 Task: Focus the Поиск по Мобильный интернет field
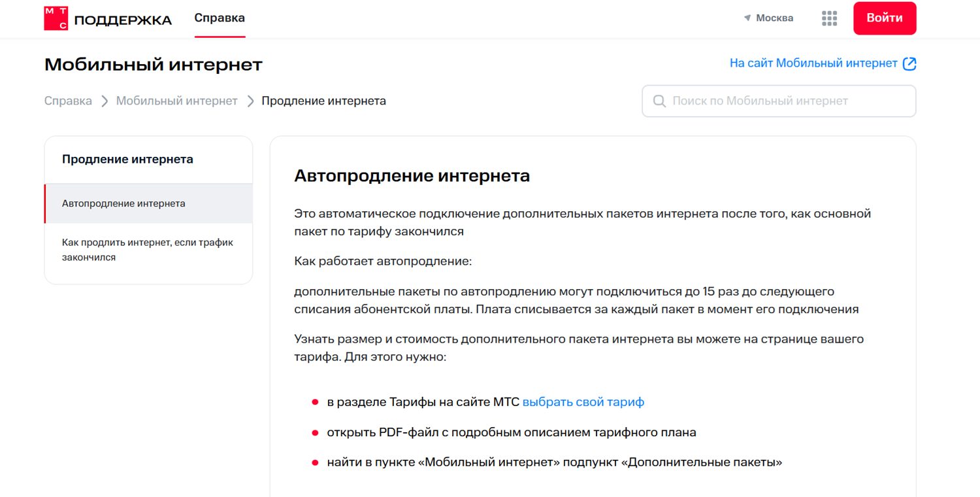click(779, 101)
